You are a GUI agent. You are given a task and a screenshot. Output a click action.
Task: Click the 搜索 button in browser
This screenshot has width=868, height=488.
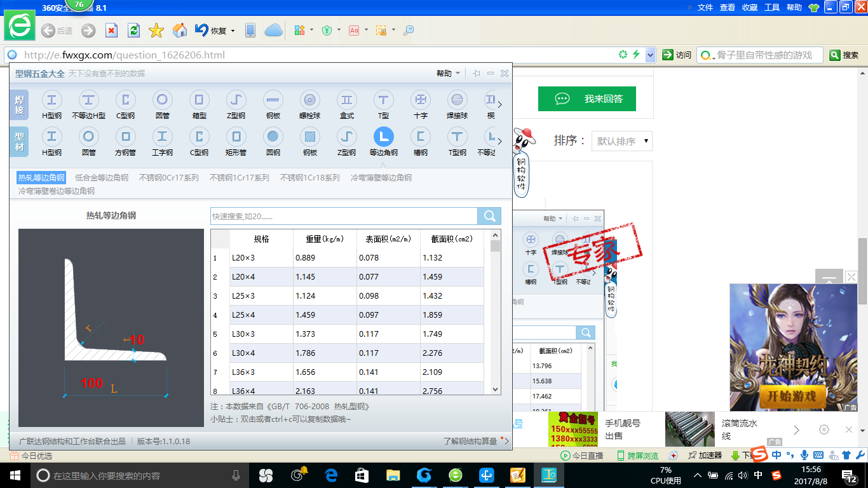(x=844, y=55)
